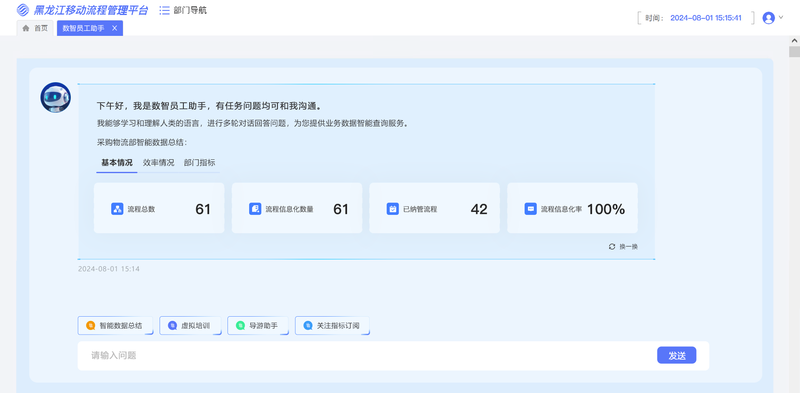This screenshot has height=393, width=800.
Task: Switch to the 部门指标 tab
Action: tap(199, 163)
